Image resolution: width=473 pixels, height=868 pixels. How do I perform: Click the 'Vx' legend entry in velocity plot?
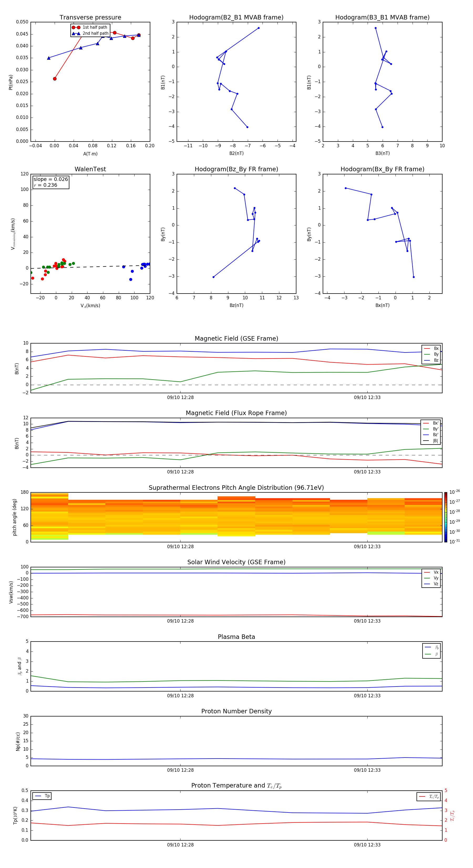(x=431, y=572)
